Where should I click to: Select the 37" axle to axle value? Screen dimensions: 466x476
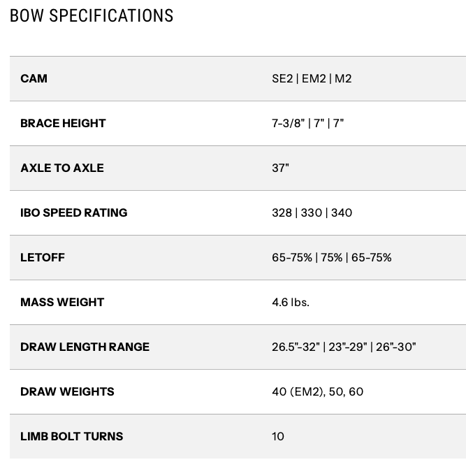click(x=280, y=168)
